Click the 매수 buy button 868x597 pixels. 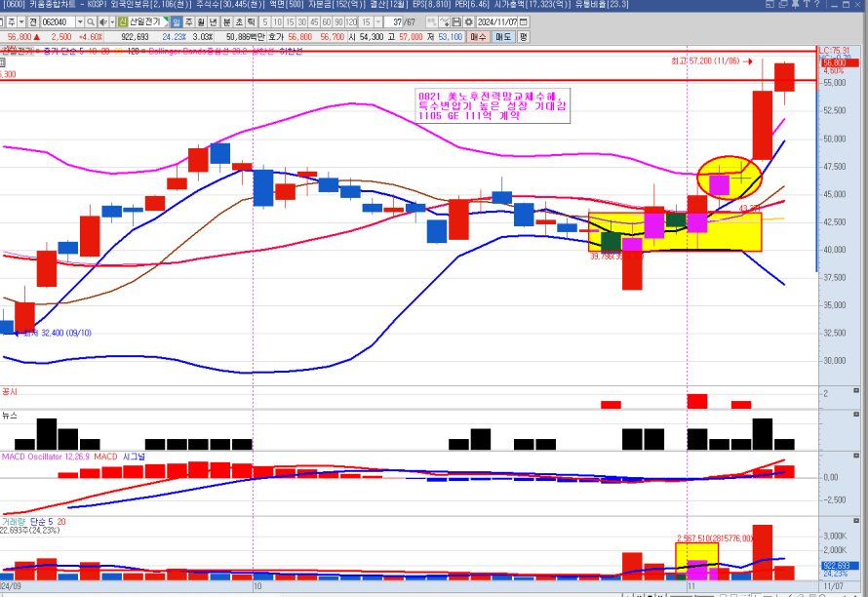pos(478,36)
